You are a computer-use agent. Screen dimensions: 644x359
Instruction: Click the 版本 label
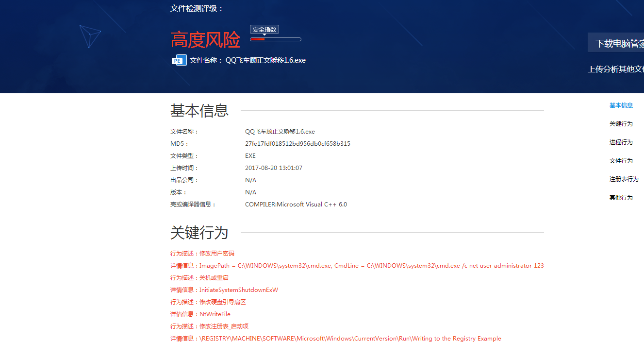tap(179, 192)
